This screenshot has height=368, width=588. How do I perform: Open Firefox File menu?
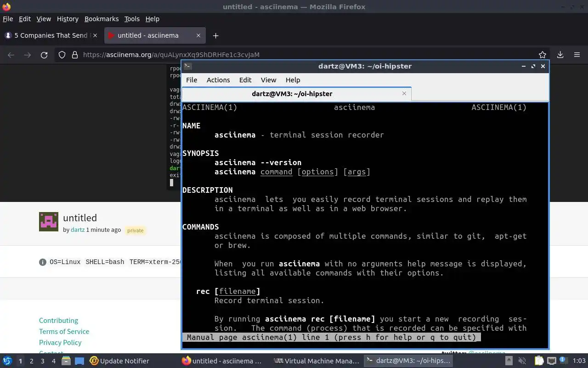(x=8, y=19)
